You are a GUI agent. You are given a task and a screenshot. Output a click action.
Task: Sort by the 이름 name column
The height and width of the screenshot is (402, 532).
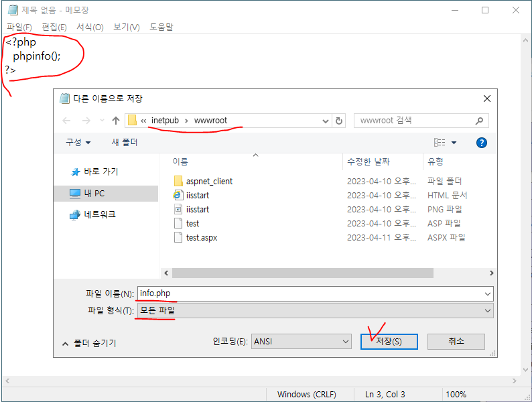180,162
